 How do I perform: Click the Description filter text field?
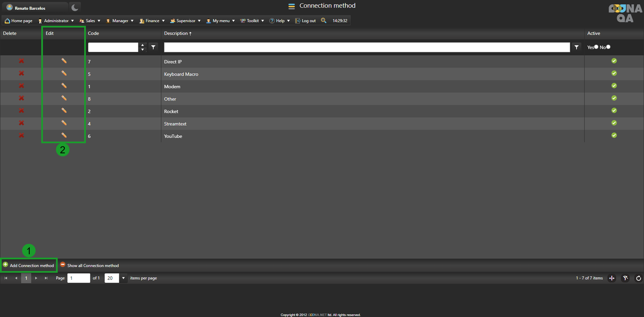tap(366, 47)
